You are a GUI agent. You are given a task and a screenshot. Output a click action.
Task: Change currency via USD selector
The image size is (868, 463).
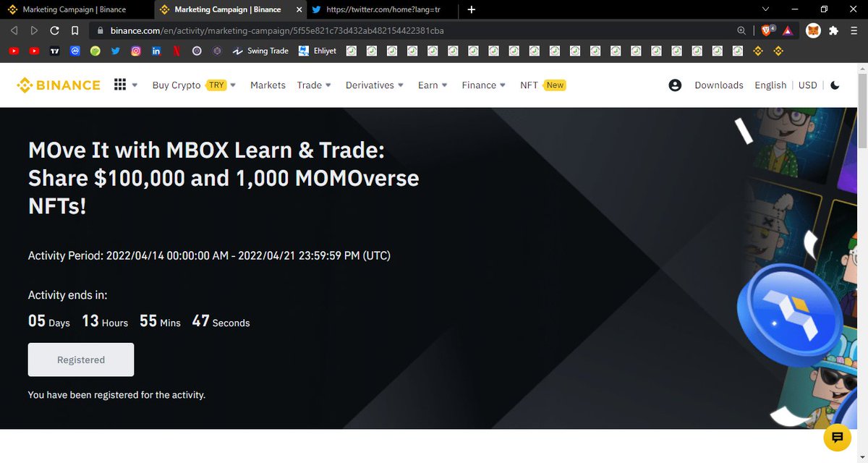click(808, 85)
